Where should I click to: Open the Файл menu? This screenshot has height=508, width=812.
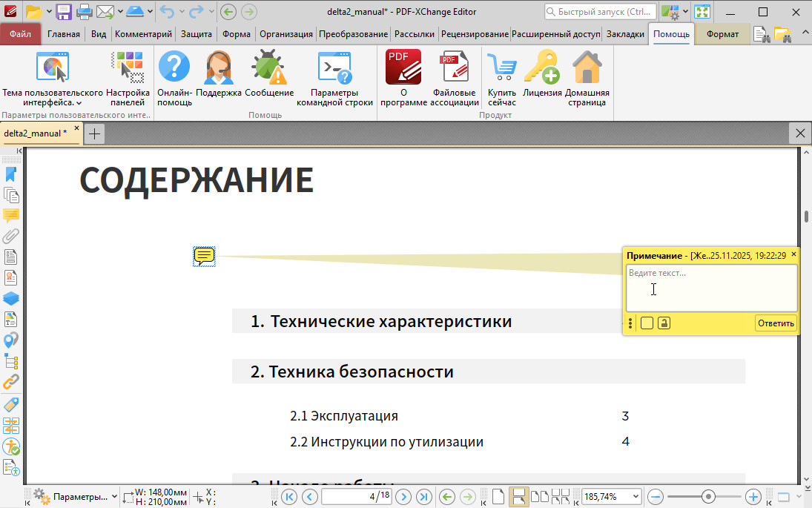click(x=21, y=34)
